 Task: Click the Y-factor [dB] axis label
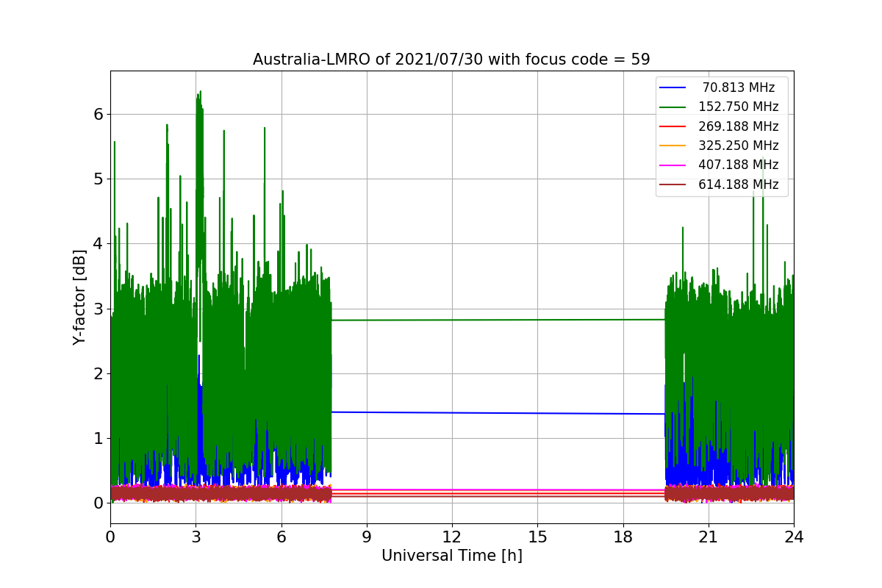click(79, 297)
